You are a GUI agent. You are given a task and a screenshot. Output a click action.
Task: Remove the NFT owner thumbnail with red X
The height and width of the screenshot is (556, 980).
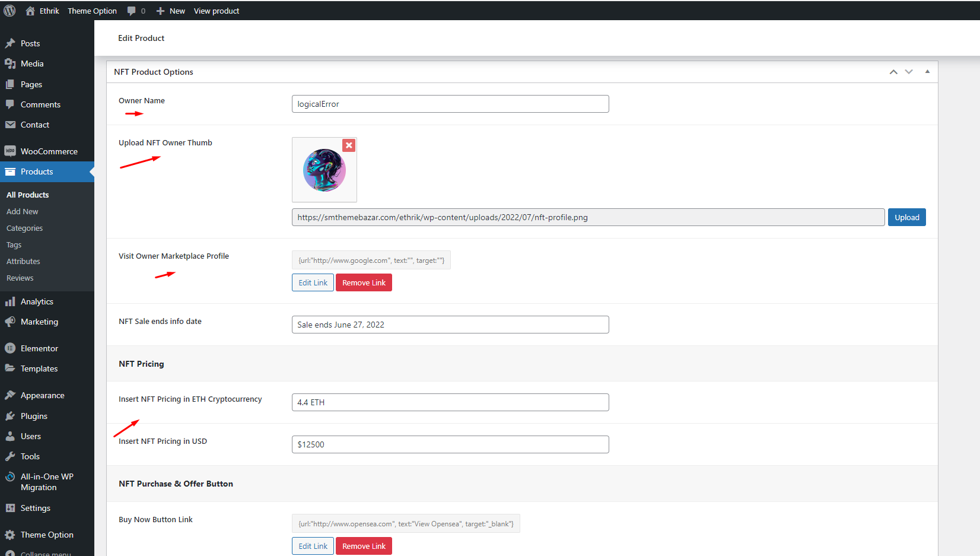coord(349,145)
